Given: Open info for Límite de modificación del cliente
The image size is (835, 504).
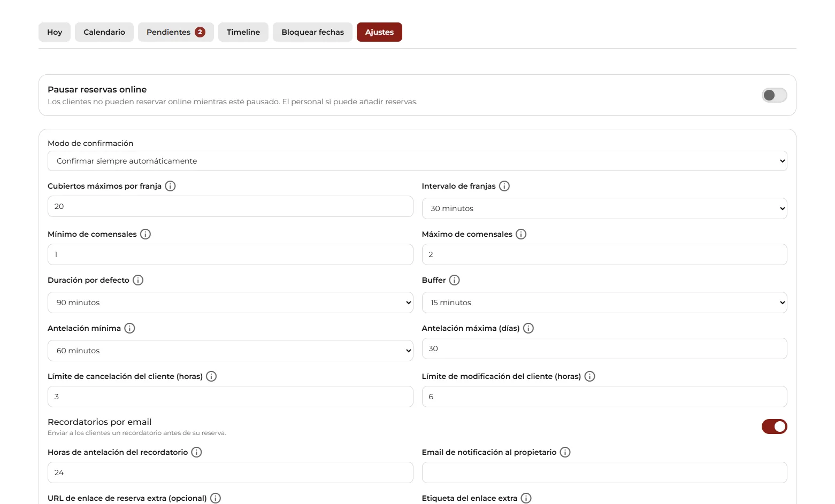Looking at the screenshot, I should coord(590,376).
